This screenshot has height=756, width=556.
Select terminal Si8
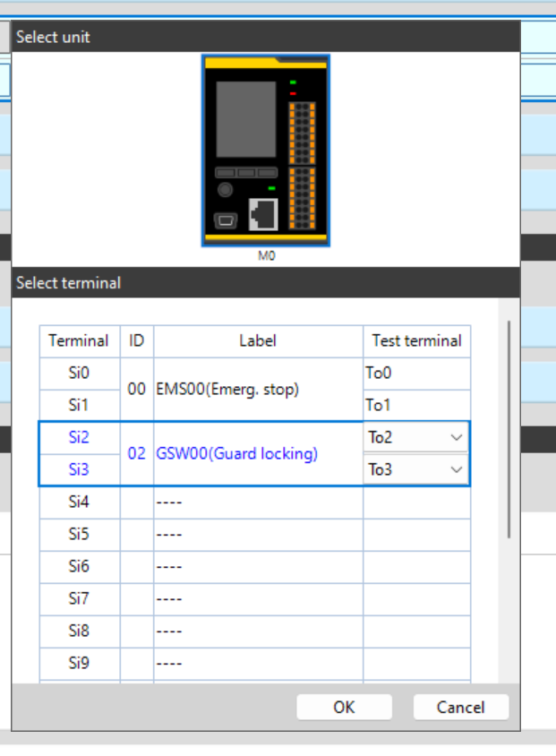tap(79, 631)
